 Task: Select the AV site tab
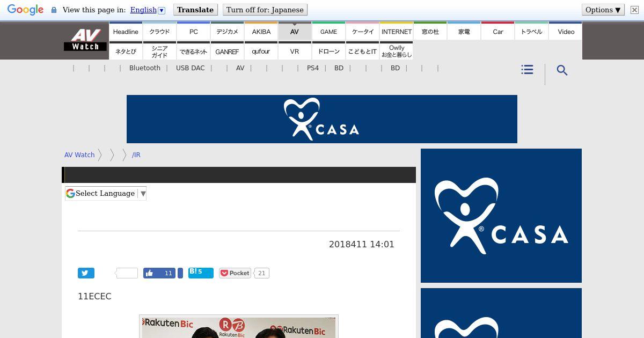[x=295, y=32]
